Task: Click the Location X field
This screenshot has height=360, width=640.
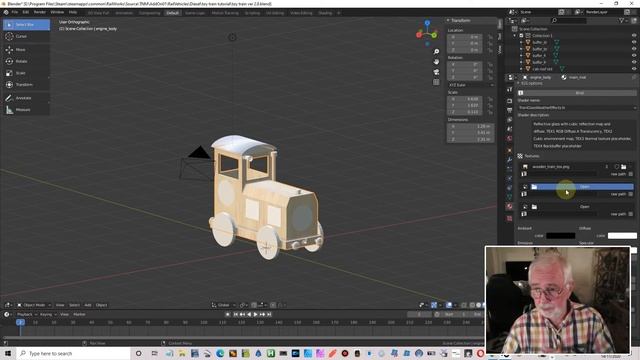Action: pyautogui.click(x=465, y=37)
